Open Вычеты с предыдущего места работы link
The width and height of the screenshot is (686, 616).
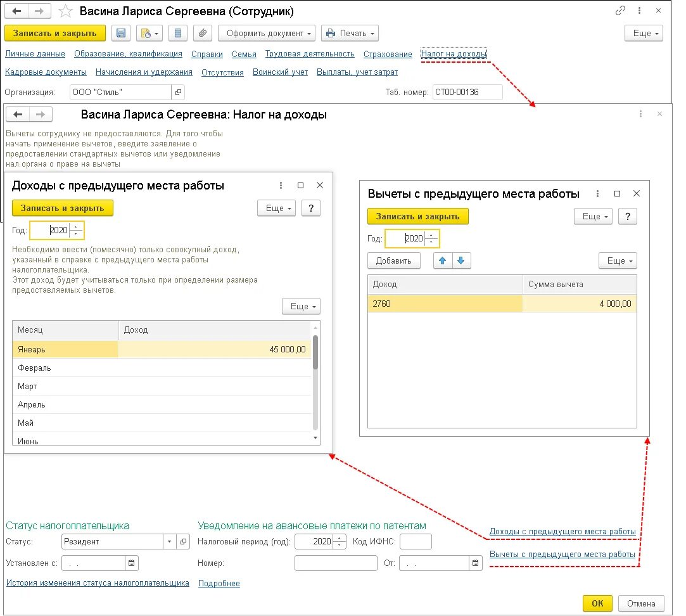pos(562,555)
